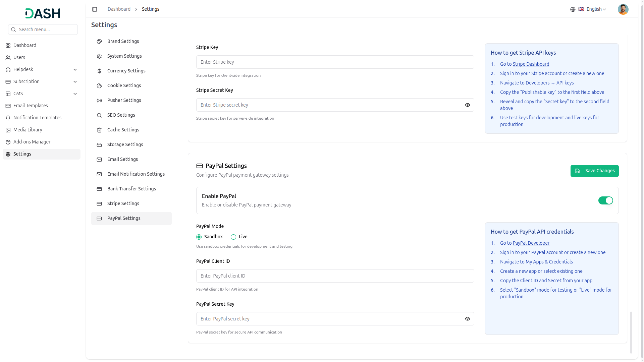Open the Stripe Settings tab

click(123, 203)
